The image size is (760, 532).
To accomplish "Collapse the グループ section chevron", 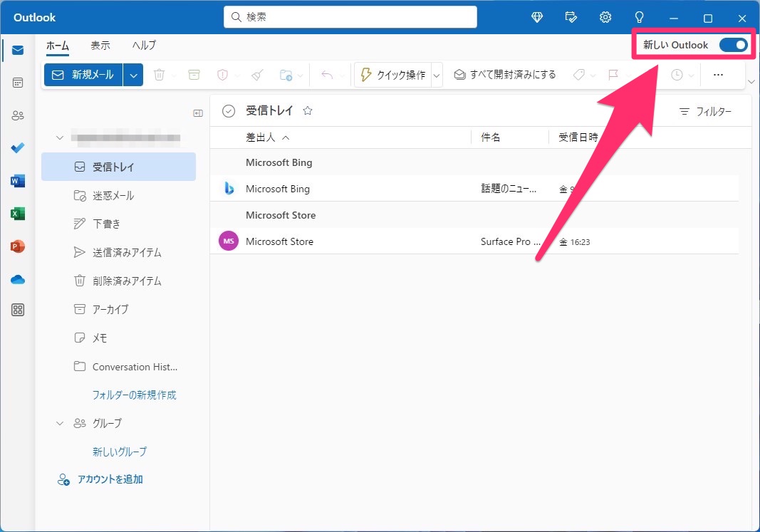I will point(61,423).
